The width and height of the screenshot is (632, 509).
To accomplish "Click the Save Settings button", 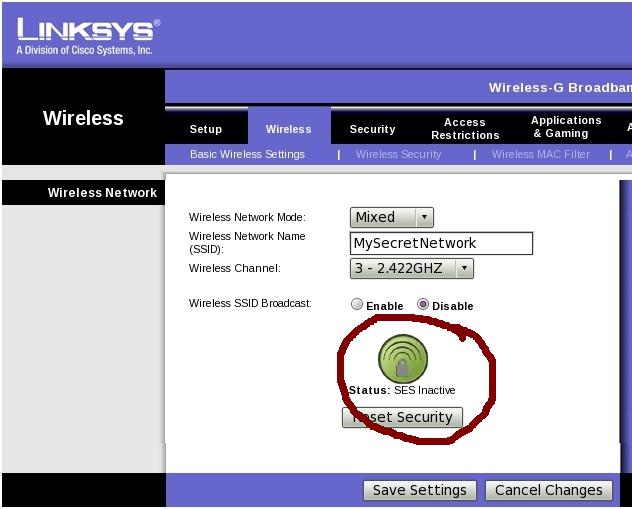I will 419,490.
